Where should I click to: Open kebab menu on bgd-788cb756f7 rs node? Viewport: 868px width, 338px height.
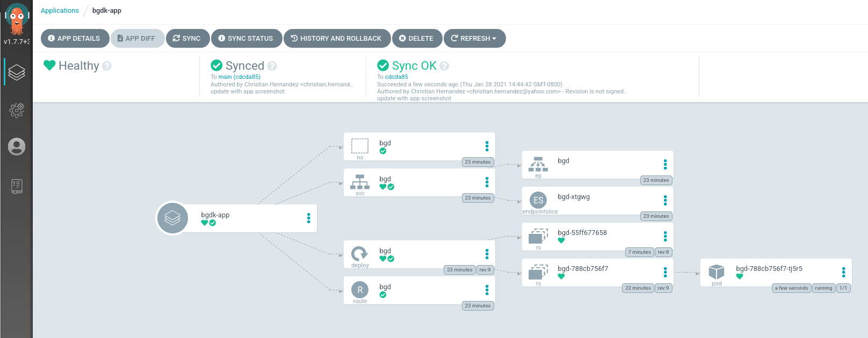(666, 272)
